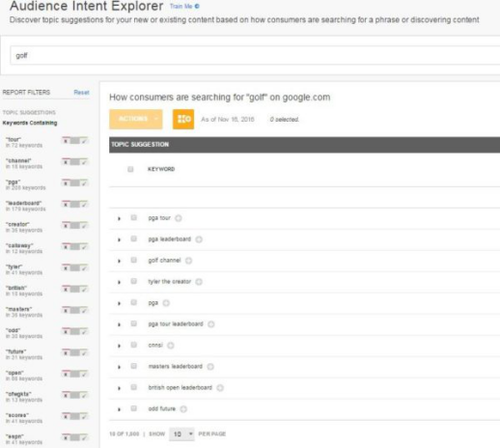Screen dimensions: 500x448
Task: Toggle the "leaderboard" keyword filter switch
Action: point(74,205)
